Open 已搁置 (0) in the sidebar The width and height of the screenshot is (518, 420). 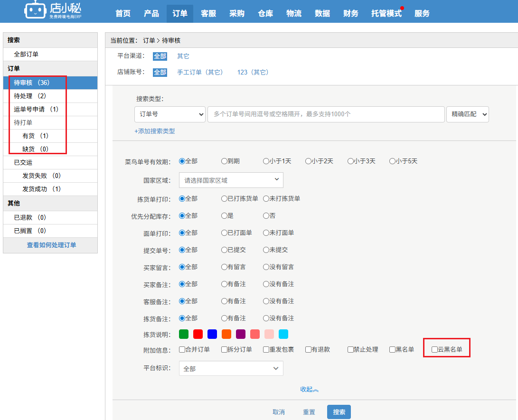click(50, 231)
